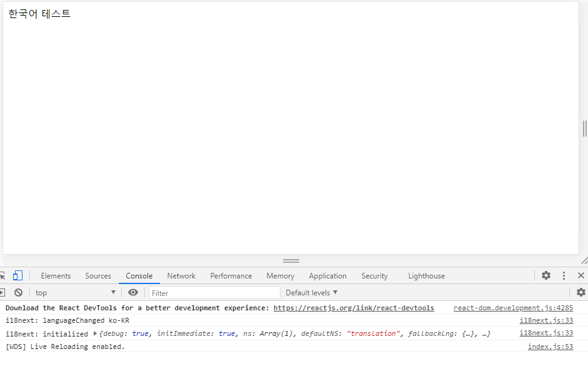Switch to the Elements tab
Viewport: 588px width, 369px height.
tap(56, 276)
